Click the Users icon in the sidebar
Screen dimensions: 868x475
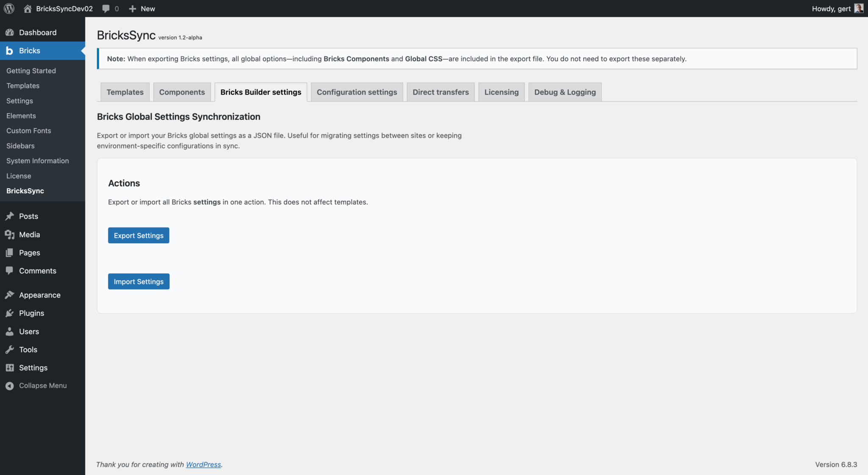pyautogui.click(x=10, y=331)
